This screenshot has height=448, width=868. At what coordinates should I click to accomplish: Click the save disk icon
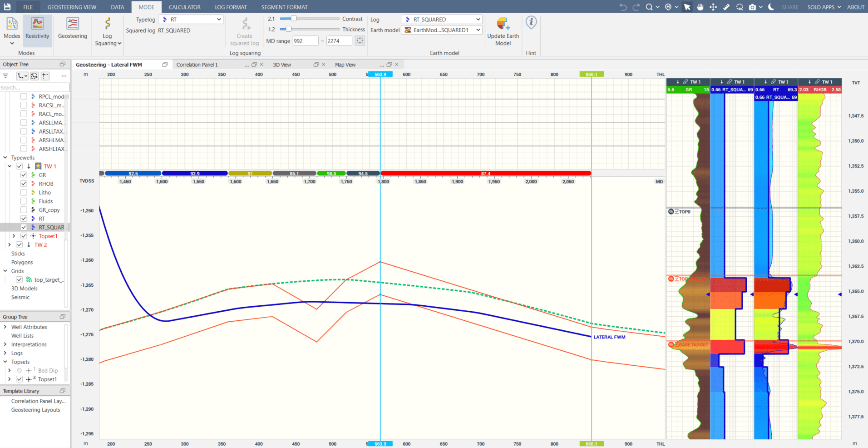click(x=7, y=7)
